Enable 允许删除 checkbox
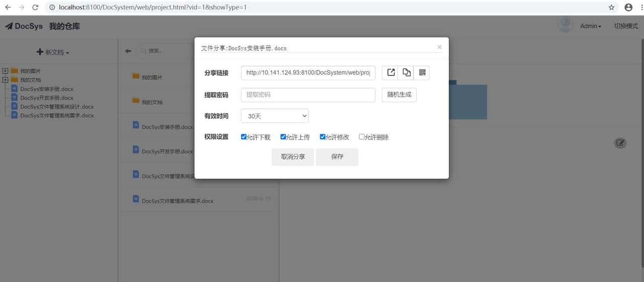The width and height of the screenshot is (644, 282). point(361,137)
